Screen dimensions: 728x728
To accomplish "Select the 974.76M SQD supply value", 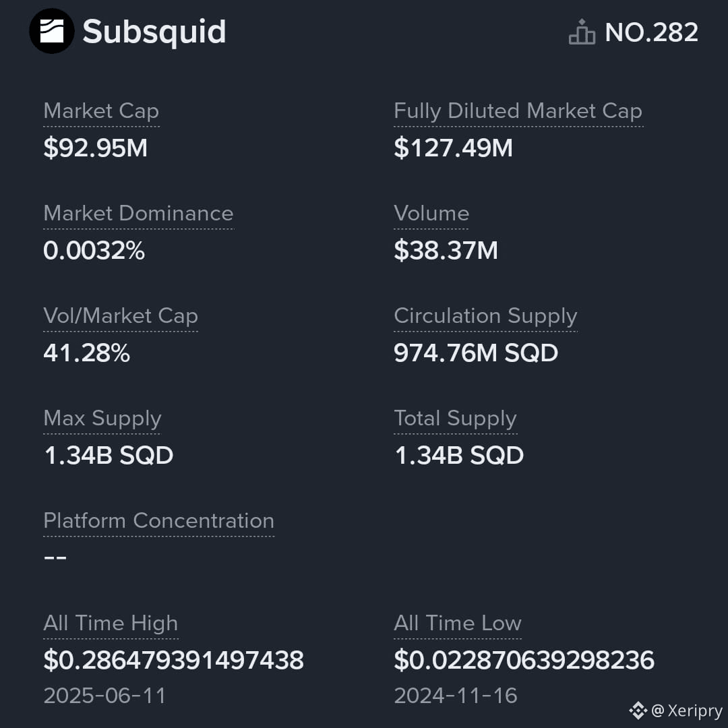I will click(x=476, y=353).
